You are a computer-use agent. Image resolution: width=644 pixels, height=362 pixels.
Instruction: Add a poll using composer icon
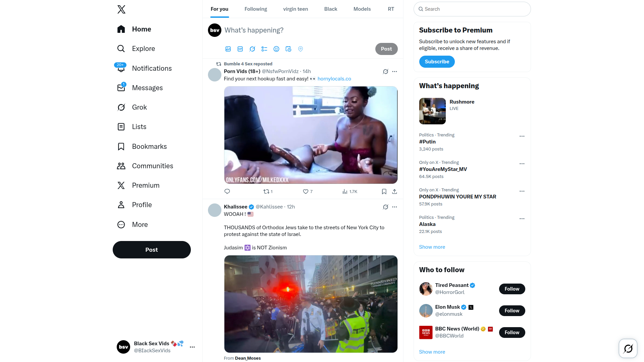[x=264, y=49]
